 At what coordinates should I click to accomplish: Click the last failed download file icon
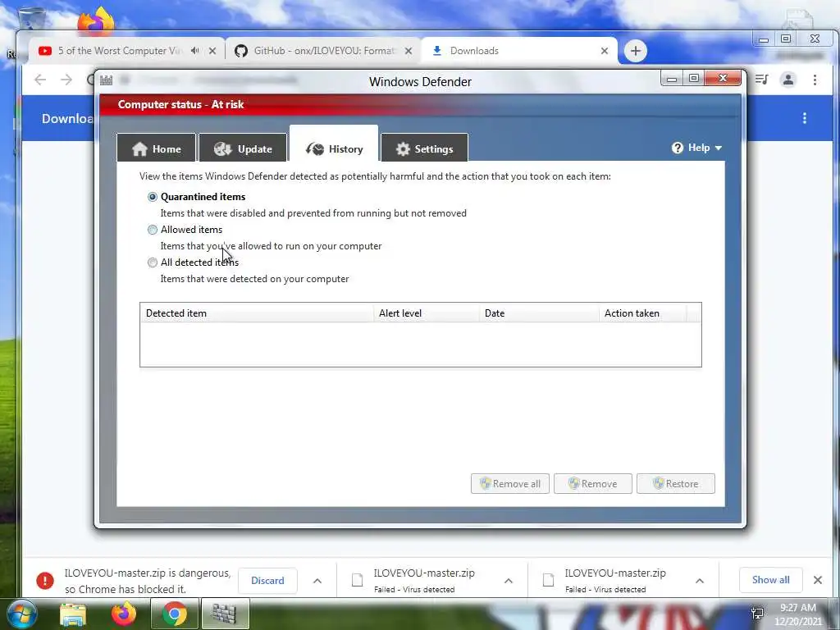tap(548, 580)
